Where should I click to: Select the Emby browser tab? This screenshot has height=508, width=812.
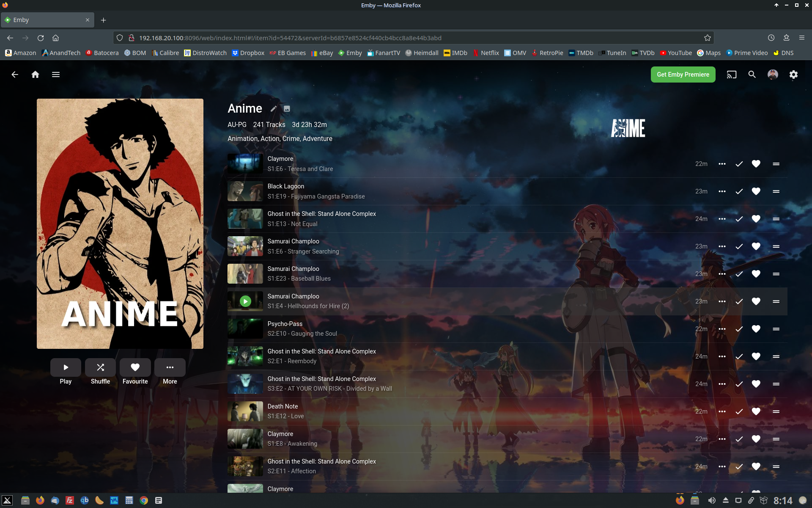47,20
